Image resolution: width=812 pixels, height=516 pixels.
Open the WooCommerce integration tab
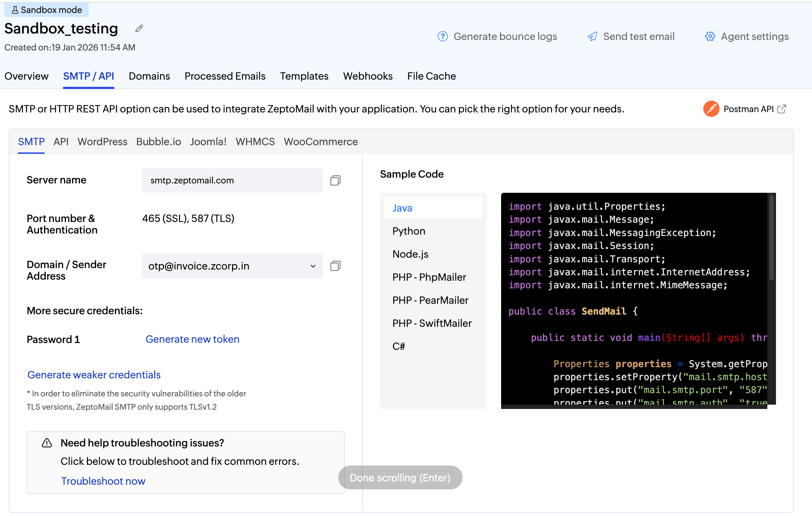pyautogui.click(x=321, y=142)
